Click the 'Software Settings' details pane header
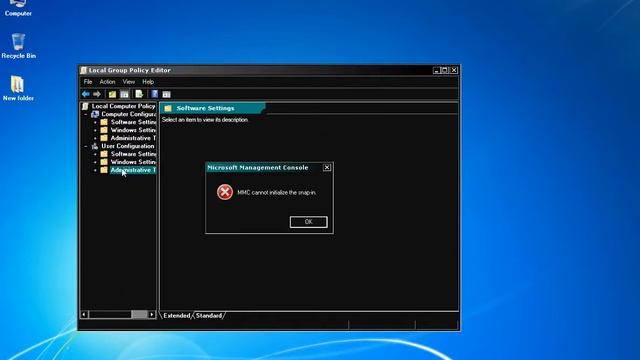 pos(213,108)
